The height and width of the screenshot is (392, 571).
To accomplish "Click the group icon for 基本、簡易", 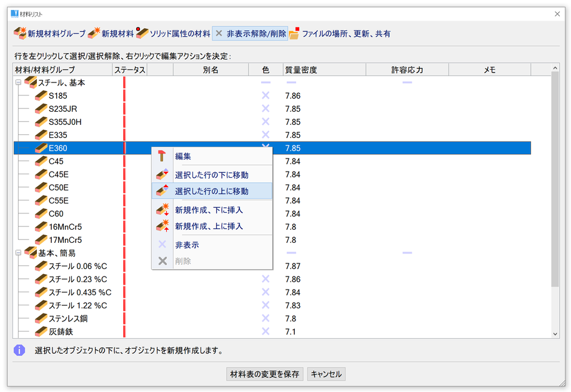I will coord(31,253).
